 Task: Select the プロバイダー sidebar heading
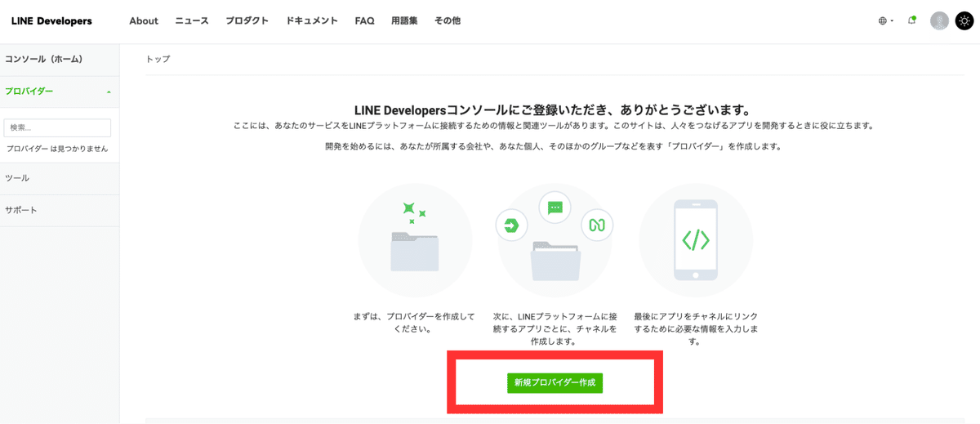pos(29,91)
